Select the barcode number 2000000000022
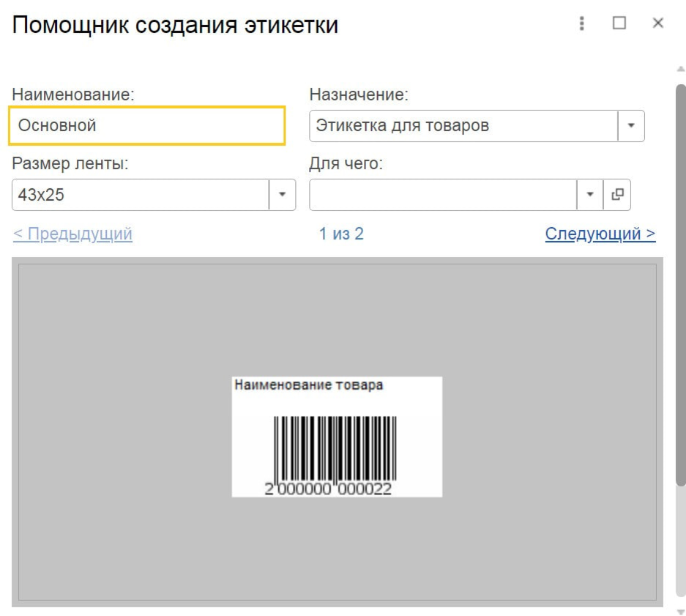Screen dimensions: 686x616 (328, 489)
